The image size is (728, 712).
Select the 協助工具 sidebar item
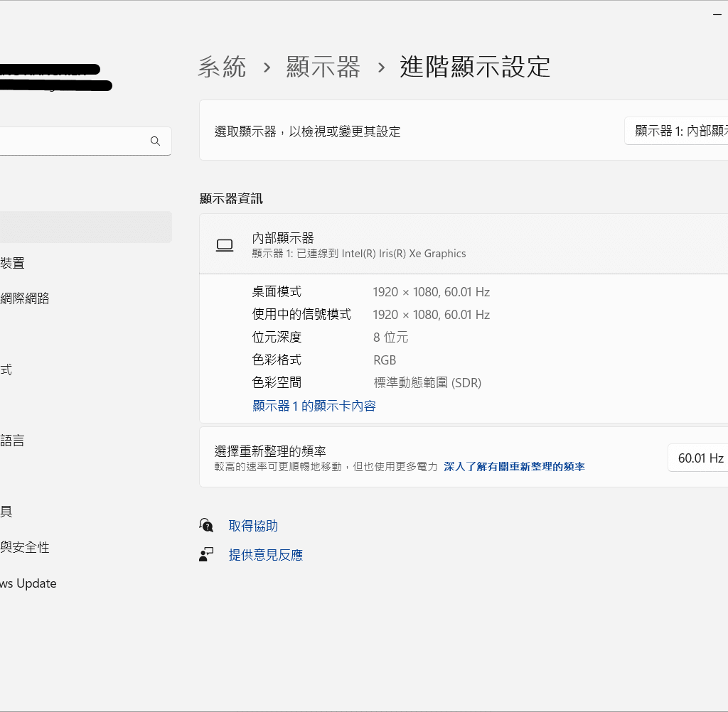6,512
